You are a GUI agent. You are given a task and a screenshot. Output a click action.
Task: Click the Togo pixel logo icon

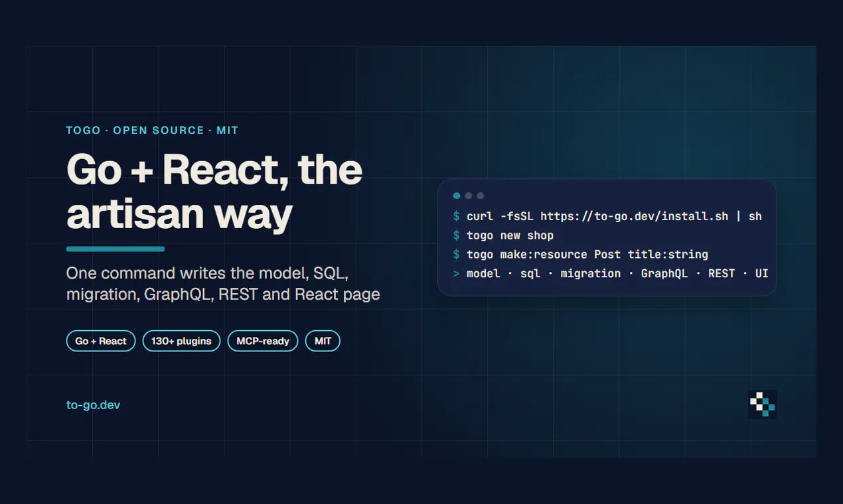click(763, 404)
